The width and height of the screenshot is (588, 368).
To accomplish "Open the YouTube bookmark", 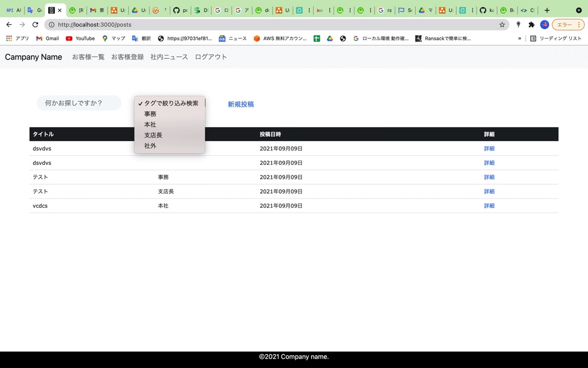I will (x=80, y=38).
